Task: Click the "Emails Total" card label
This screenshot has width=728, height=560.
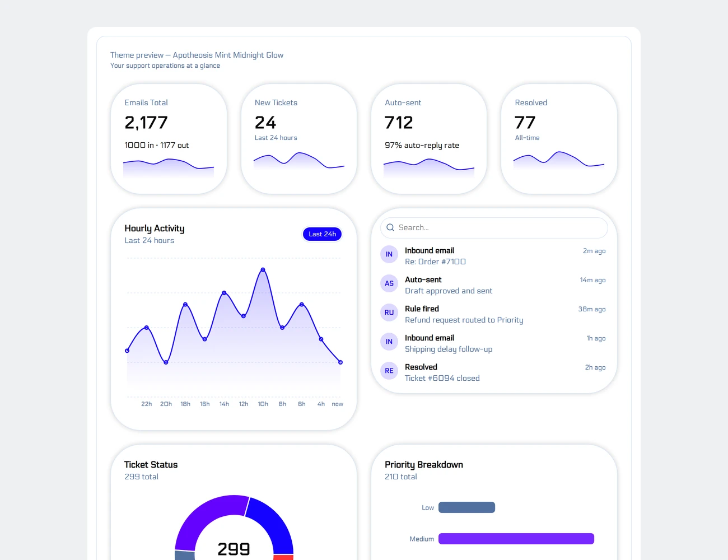Action: click(146, 102)
